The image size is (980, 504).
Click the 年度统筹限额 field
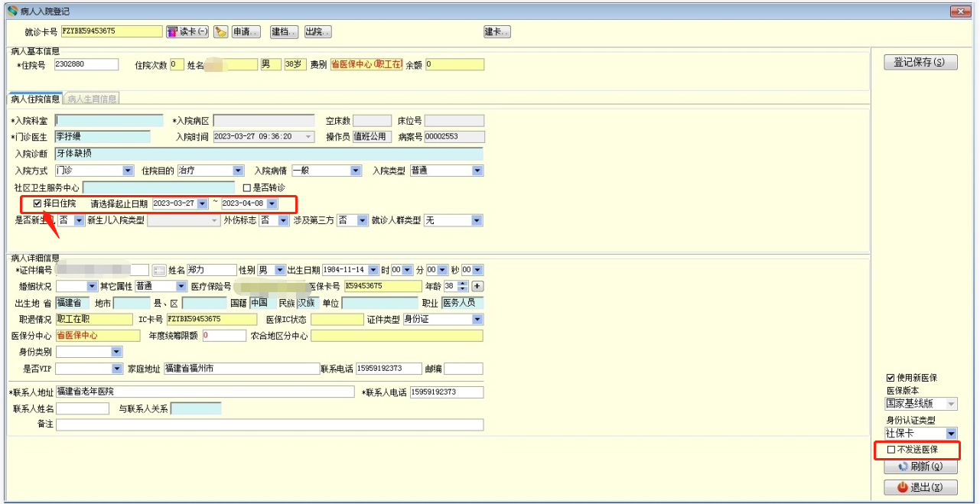click(x=224, y=336)
